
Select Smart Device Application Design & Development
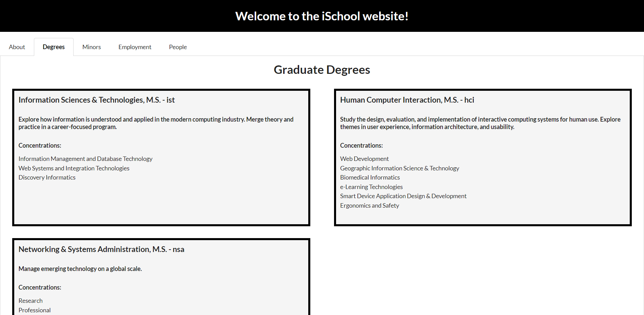[x=403, y=196]
